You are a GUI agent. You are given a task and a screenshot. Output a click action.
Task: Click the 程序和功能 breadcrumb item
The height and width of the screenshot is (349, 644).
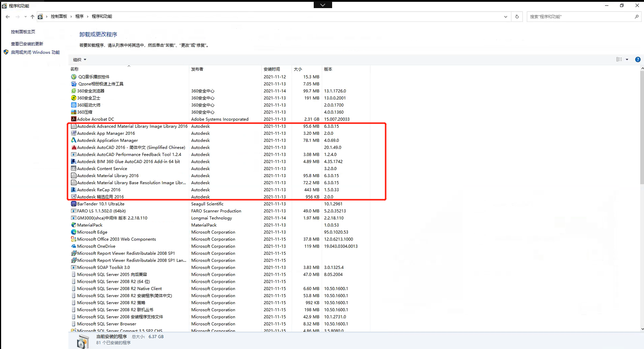click(102, 17)
